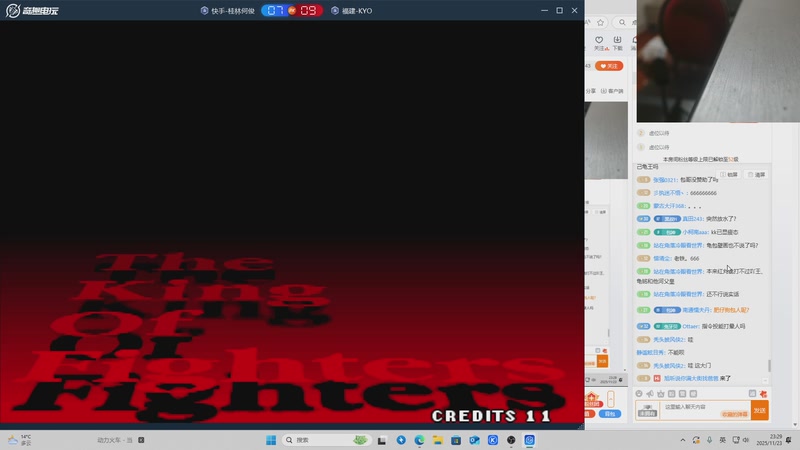
Task: Click the input language indicator in tray
Action: pos(722,440)
